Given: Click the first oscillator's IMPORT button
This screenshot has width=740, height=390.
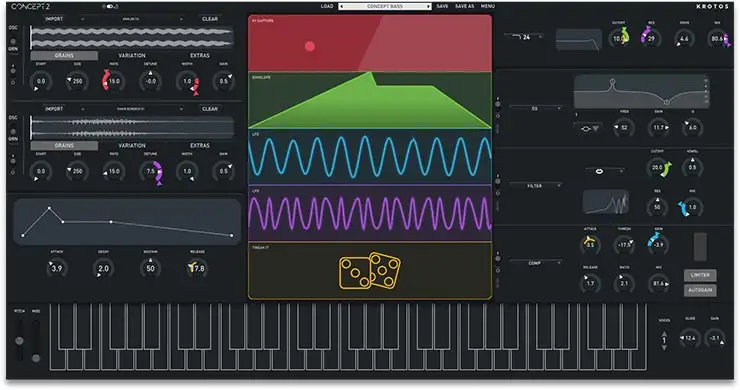Looking at the screenshot, I should 54,19.
